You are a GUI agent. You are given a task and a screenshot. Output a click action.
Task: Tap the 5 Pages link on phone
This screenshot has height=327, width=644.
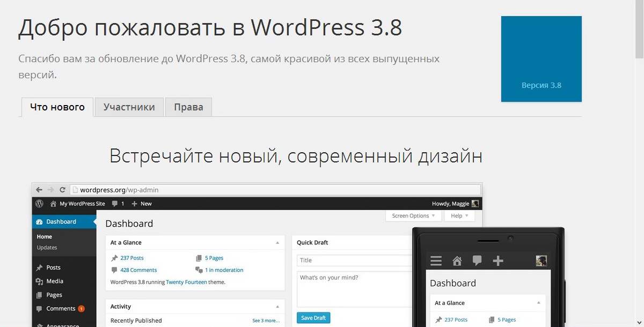pyautogui.click(x=507, y=320)
